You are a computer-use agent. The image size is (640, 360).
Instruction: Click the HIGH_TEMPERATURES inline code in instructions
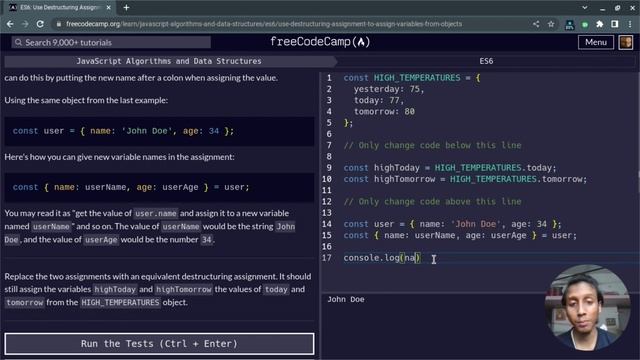point(120,302)
